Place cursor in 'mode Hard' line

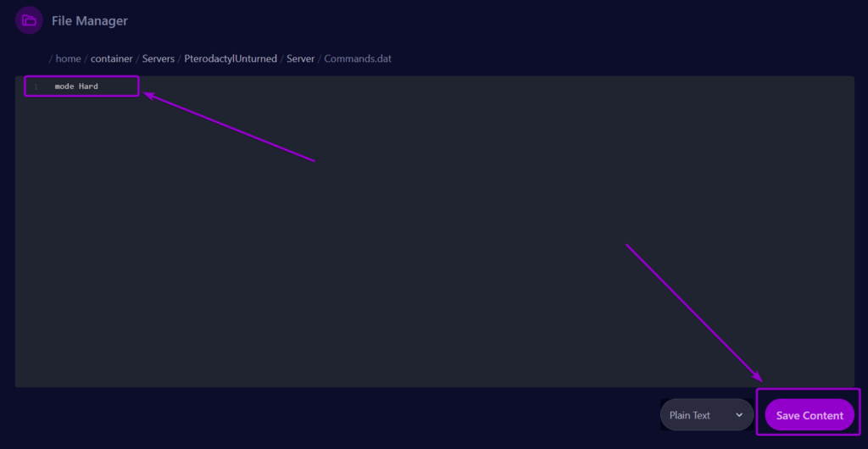pos(76,86)
